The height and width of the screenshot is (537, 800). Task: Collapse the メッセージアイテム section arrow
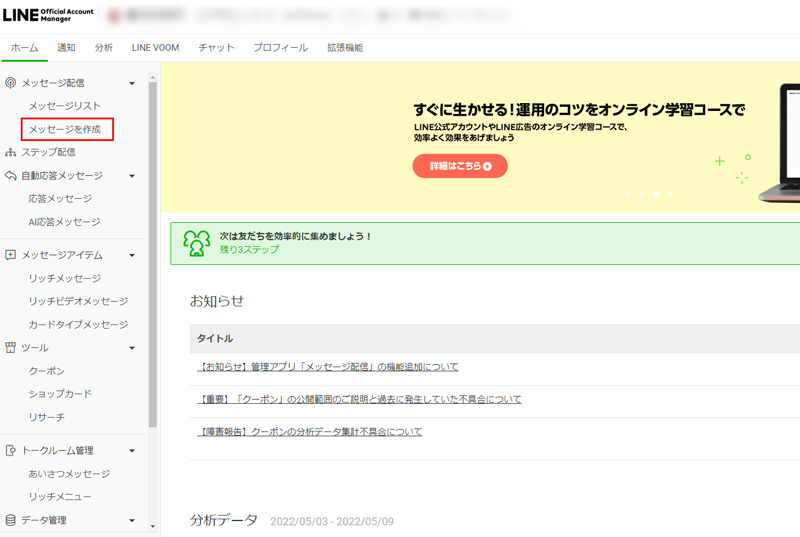tap(132, 255)
